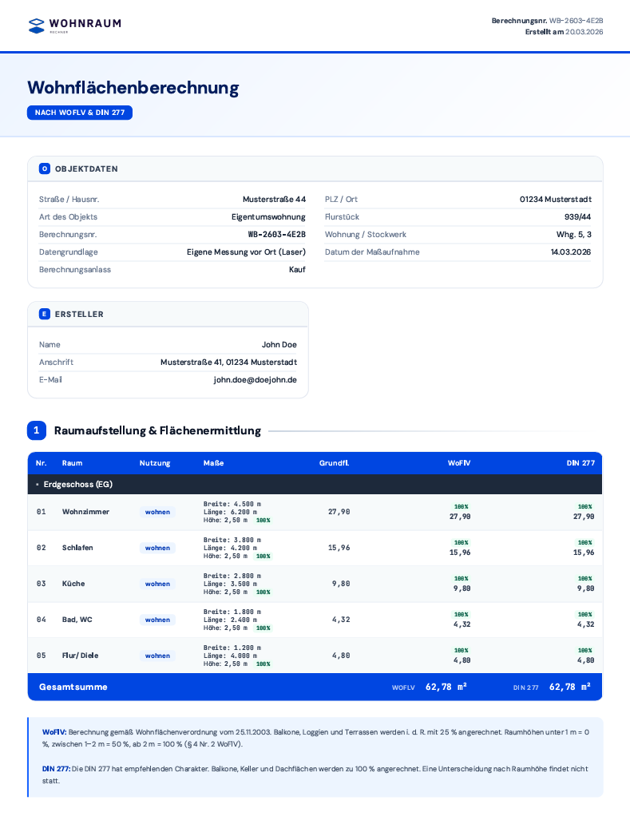
Task: Click the Nutzung column header
Action: tap(155, 463)
